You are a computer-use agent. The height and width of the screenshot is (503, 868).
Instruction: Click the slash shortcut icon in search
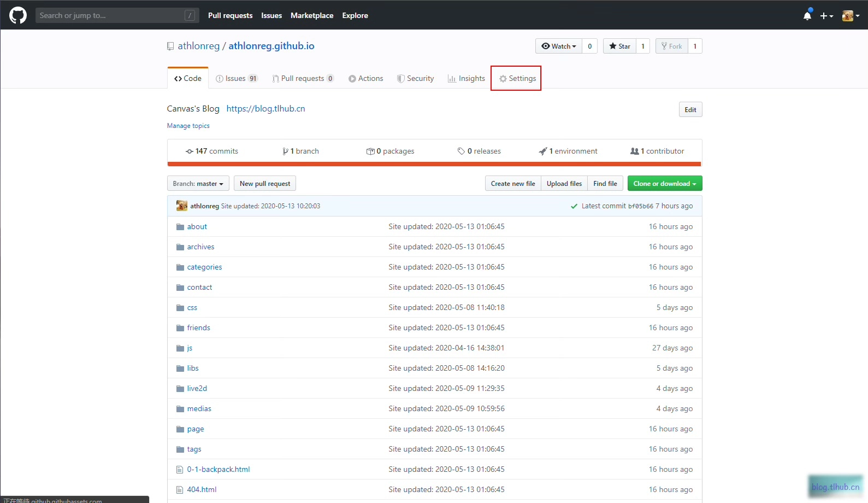190,15
